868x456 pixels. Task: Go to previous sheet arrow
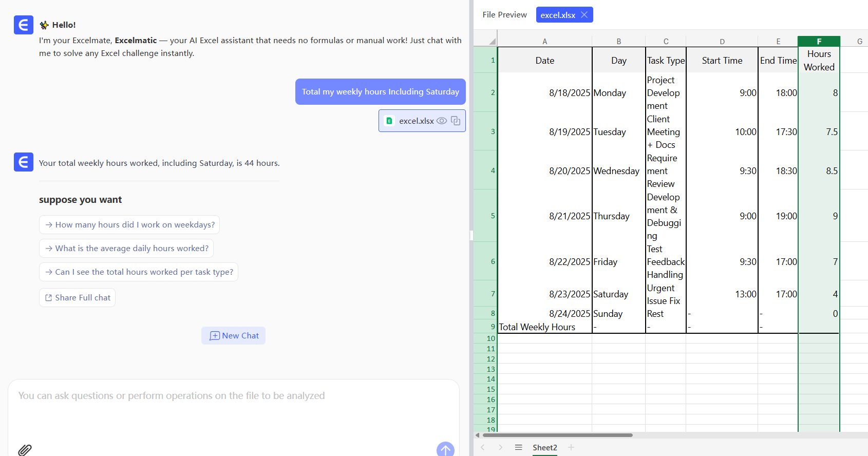pyautogui.click(x=483, y=447)
